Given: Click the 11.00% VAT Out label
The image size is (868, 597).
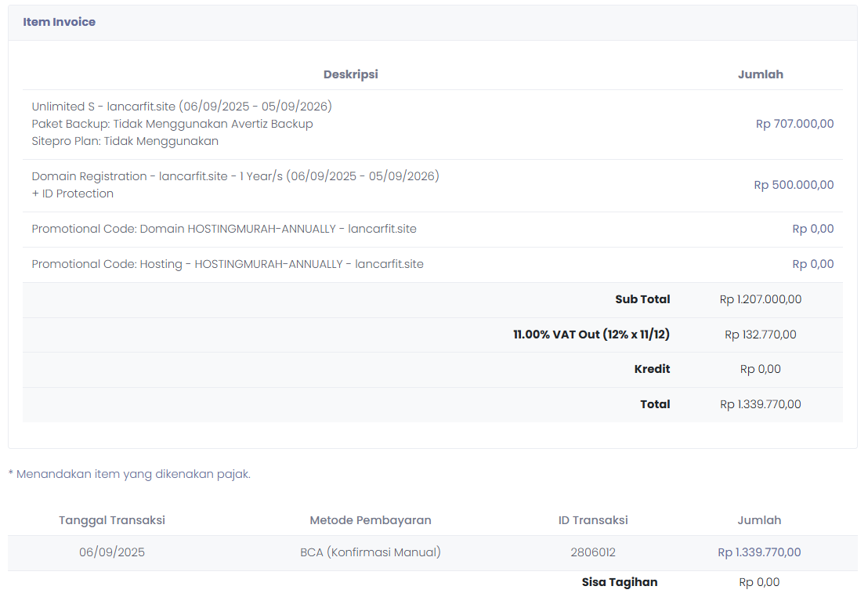Looking at the screenshot, I should point(591,335).
